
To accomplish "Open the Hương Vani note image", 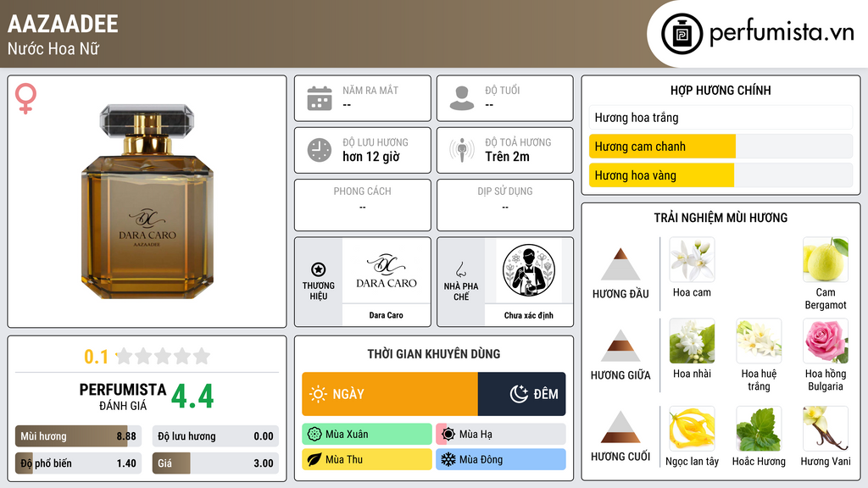I will [826, 429].
